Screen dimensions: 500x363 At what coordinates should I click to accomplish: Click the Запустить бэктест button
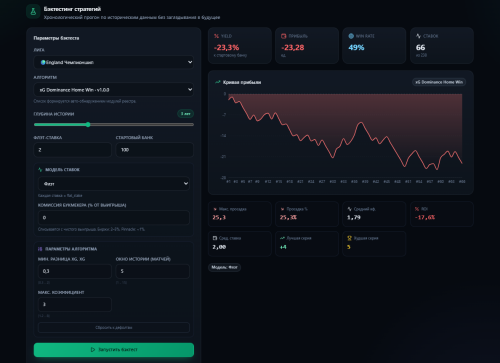[x=114, y=350]
